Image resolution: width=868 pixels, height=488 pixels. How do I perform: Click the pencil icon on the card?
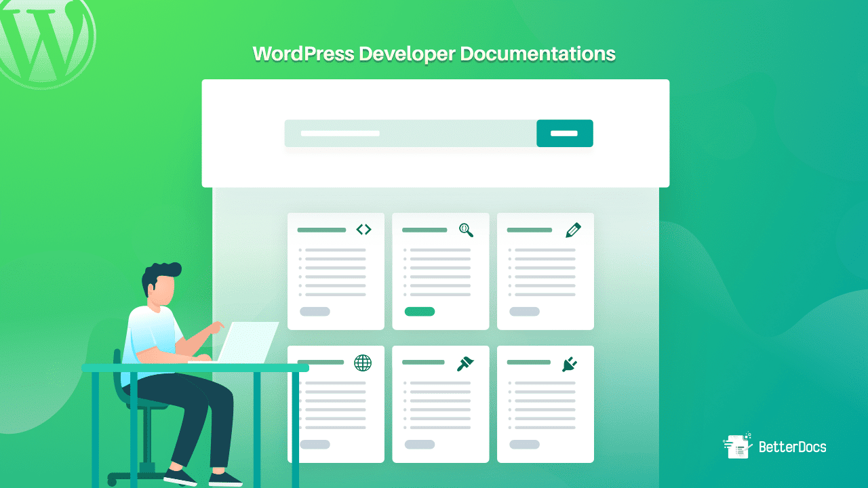tap(573, 230)
